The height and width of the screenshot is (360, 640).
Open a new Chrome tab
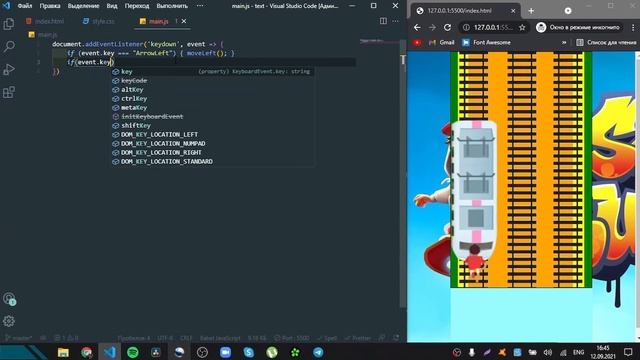[x=531, y=11]
